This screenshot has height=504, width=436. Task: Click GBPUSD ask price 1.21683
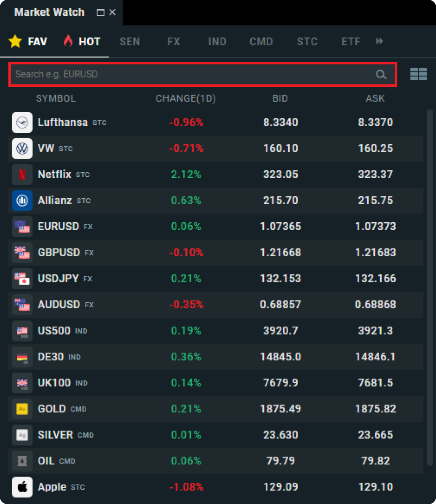click(376, 253)
